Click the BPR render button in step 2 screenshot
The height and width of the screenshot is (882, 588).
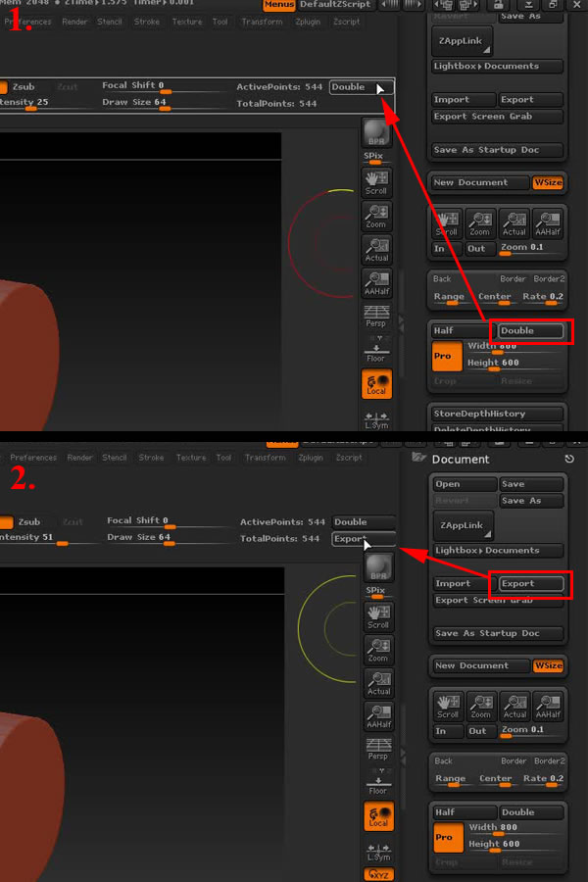point(378,567)
